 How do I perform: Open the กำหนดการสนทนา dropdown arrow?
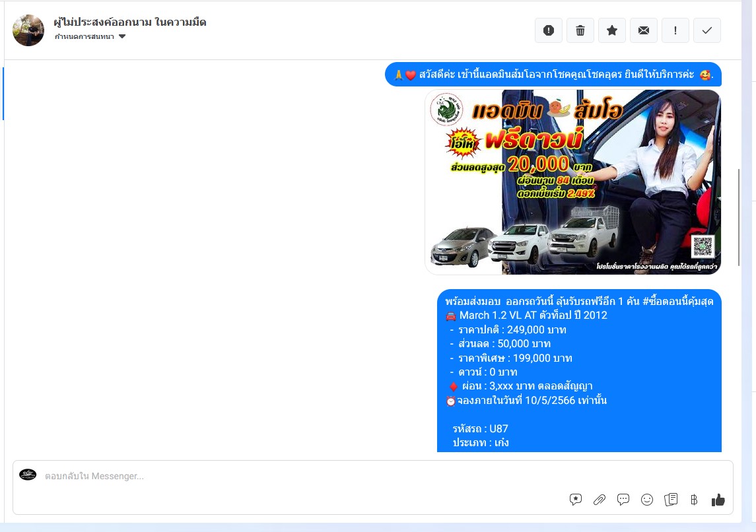click(122, 36)
